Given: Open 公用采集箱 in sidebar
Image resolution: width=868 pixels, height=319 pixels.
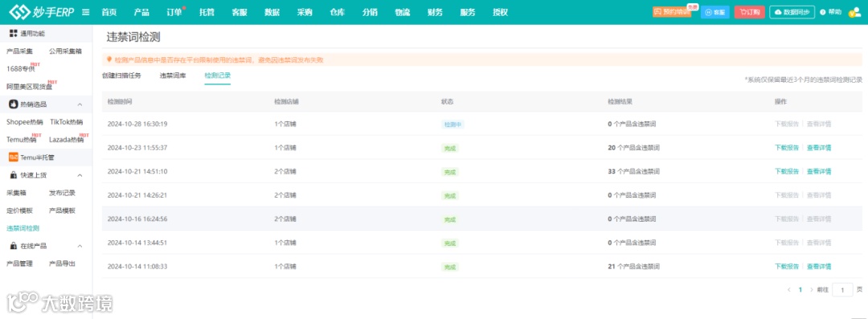Looking at the screenshot, I should tap(65, 51).
